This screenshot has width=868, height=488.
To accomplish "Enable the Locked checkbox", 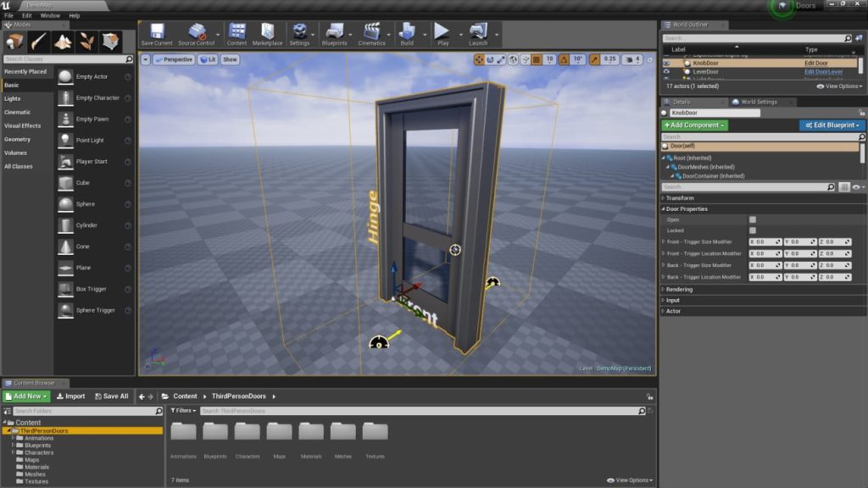I will point(753,230).
